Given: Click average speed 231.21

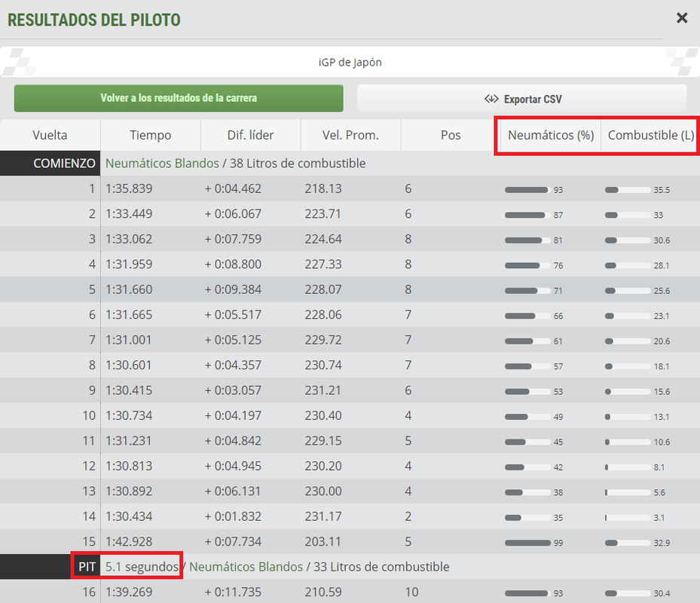Looking at the screenshot, I should 323,390.
